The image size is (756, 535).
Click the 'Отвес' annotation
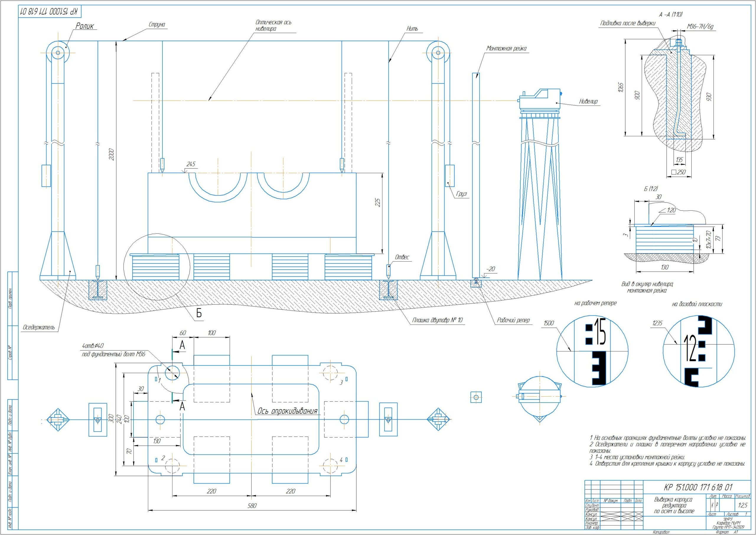pyautogui.click(x=402, y=257)
